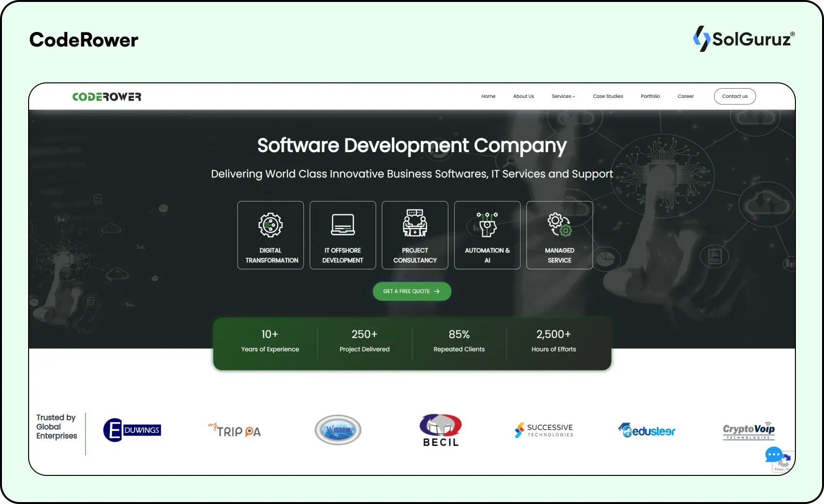Navigate to Home

pyautogui.click(x=488, y=96)
